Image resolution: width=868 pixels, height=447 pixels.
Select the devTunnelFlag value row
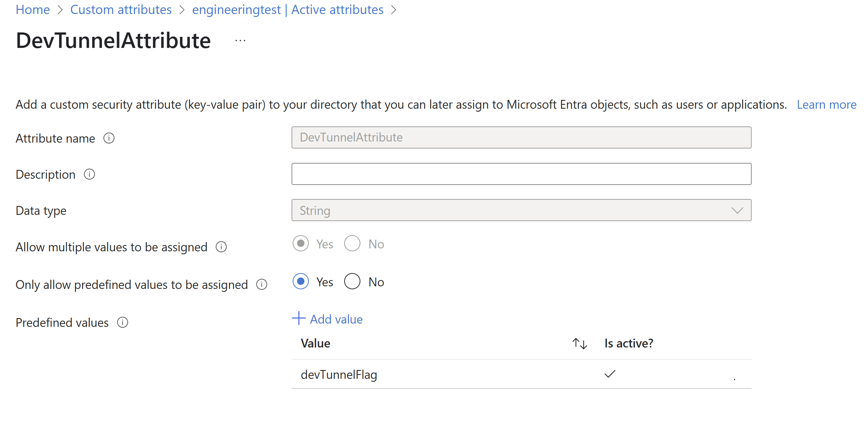click(521, 374)
